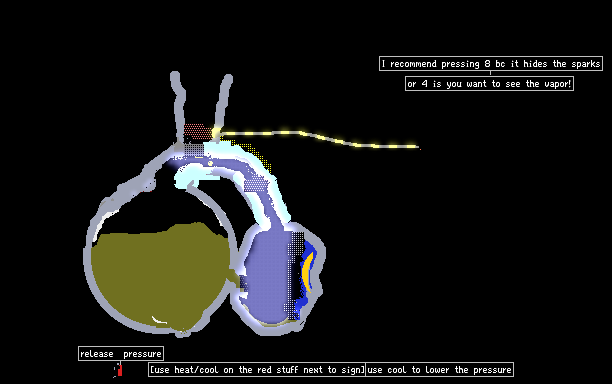
Task: Click the red dot at the wire's far end
Action: coord(420,148)
